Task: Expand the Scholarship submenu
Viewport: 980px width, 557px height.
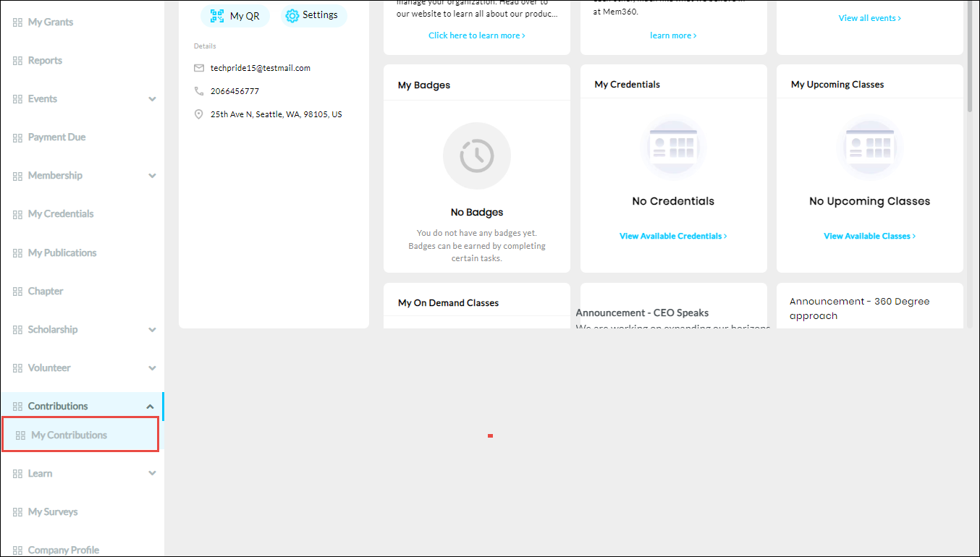Action: (152, 330)
